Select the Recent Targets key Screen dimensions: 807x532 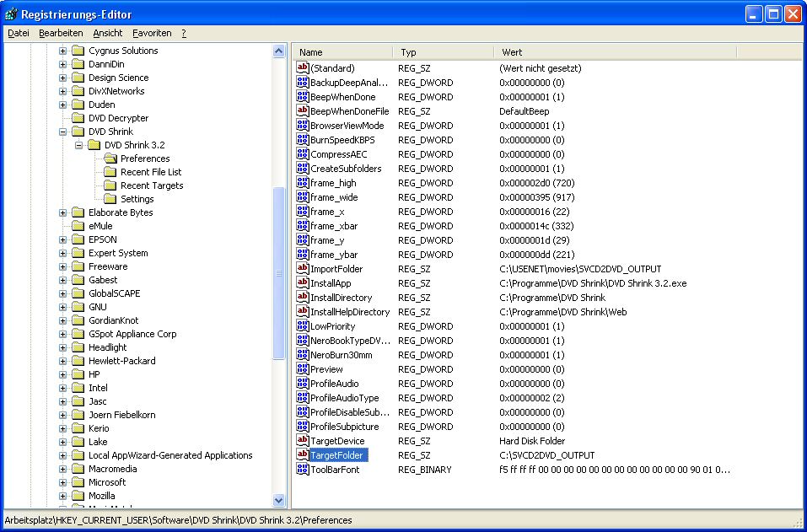point(152,185)
